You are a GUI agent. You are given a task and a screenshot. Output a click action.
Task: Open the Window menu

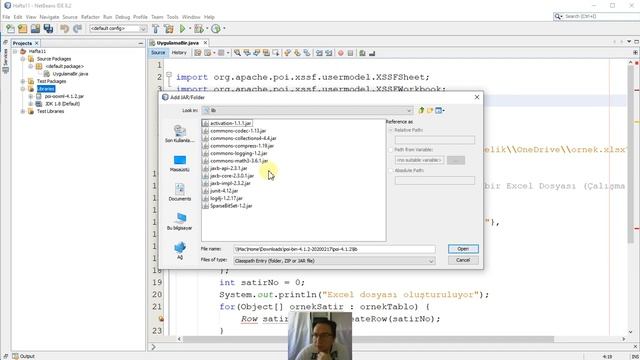tap(191, 17)
